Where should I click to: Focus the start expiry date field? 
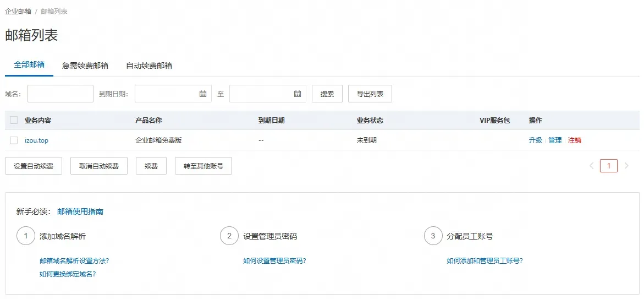(173, 94)
